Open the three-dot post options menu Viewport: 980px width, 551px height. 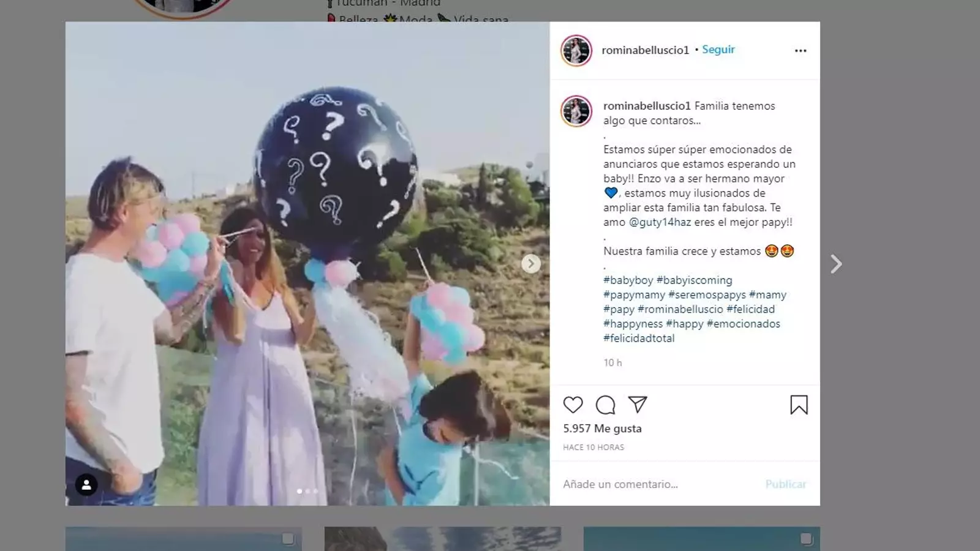pos(801,51)
